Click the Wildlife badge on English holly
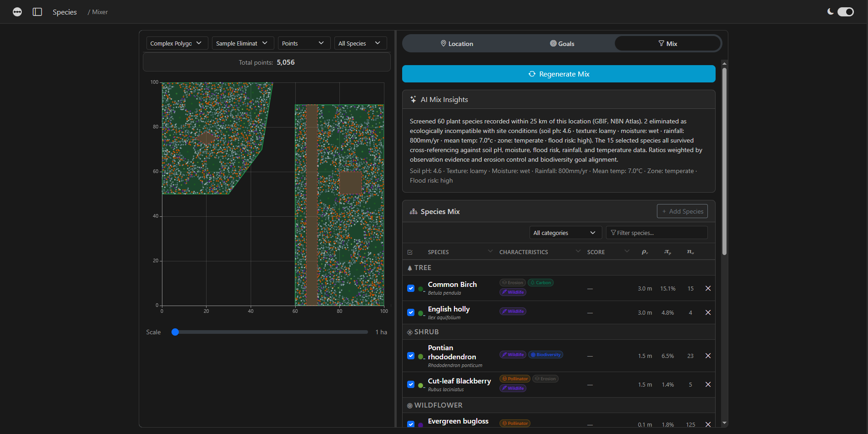868x434 pixels. tap(513, 311)
